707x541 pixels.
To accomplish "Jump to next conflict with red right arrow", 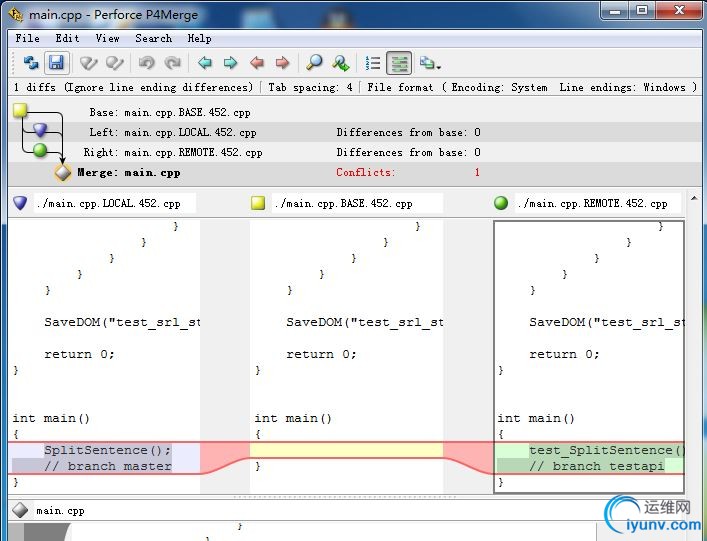I will click(282, 63).
